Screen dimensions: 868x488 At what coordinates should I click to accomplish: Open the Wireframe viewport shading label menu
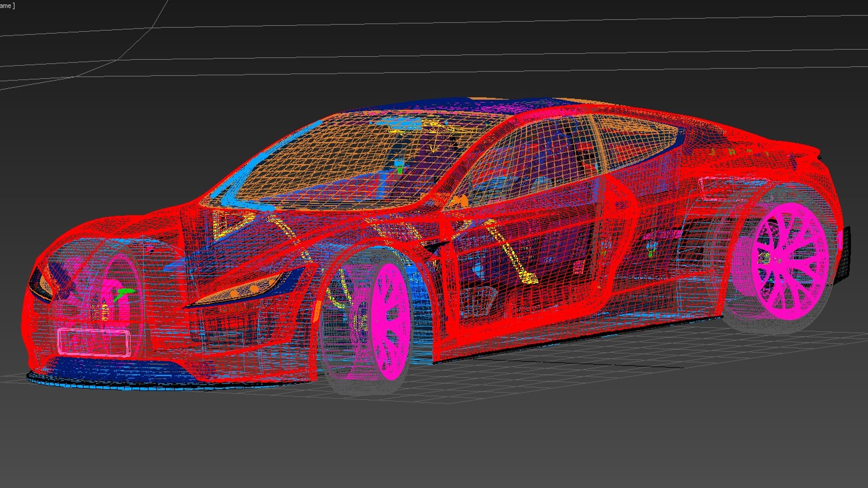[x=7, y=5]
